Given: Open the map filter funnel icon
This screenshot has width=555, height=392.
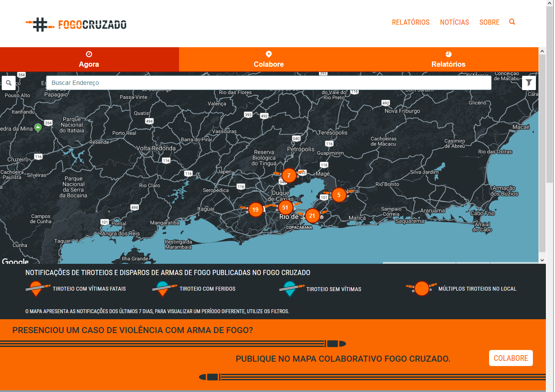Looking at the screenshot, I should [529, 83].
